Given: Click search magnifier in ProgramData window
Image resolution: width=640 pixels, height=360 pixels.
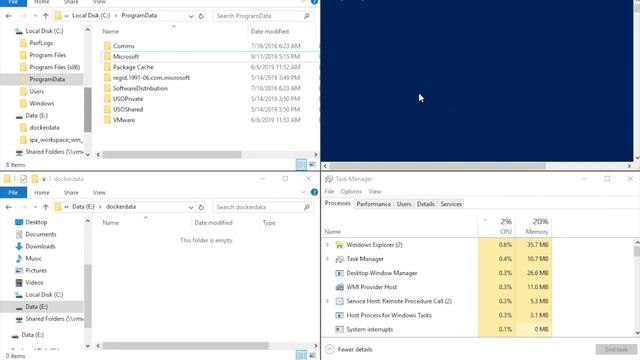Looking at the screenshot, I should point(307,16).
